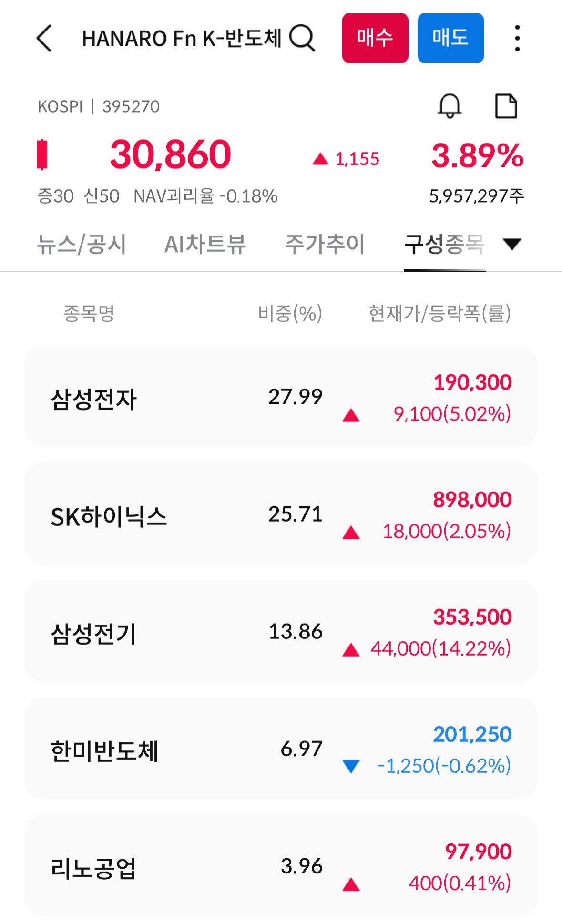Open the SK하이닉스 holding row
Viewport: 562px width, 924px height.
pyautogui.click(x=281, y=514)
